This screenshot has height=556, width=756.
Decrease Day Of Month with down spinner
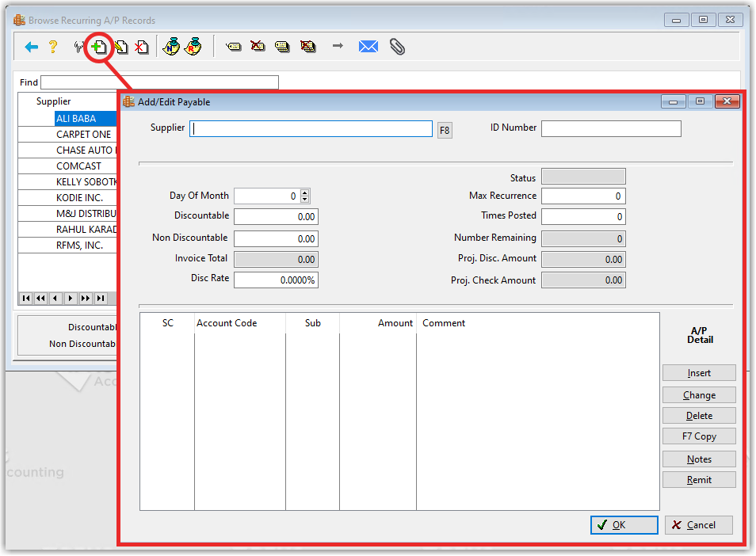tap(305, 200)
